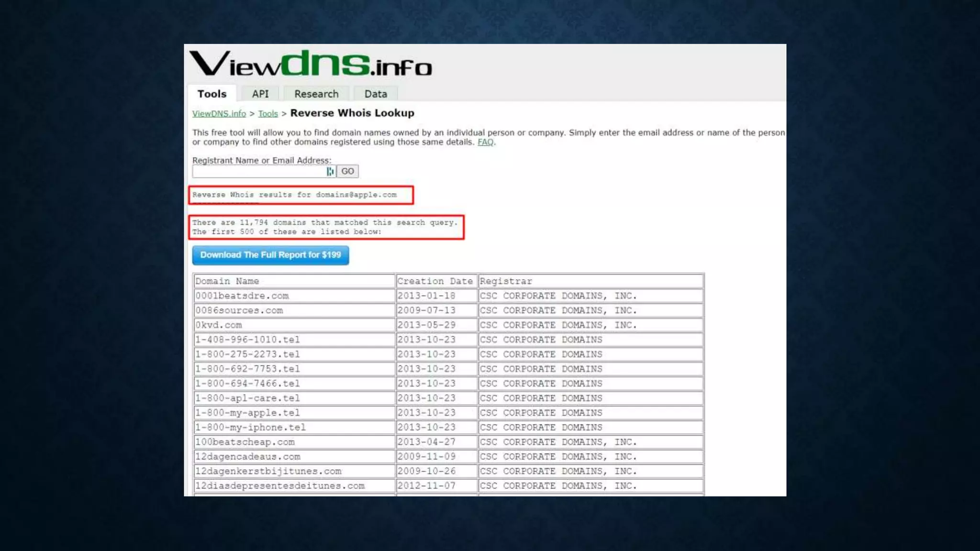Click the 12dagencadeaus.com table cell
This screenshot has width=980, height=551.
[248, 457]
